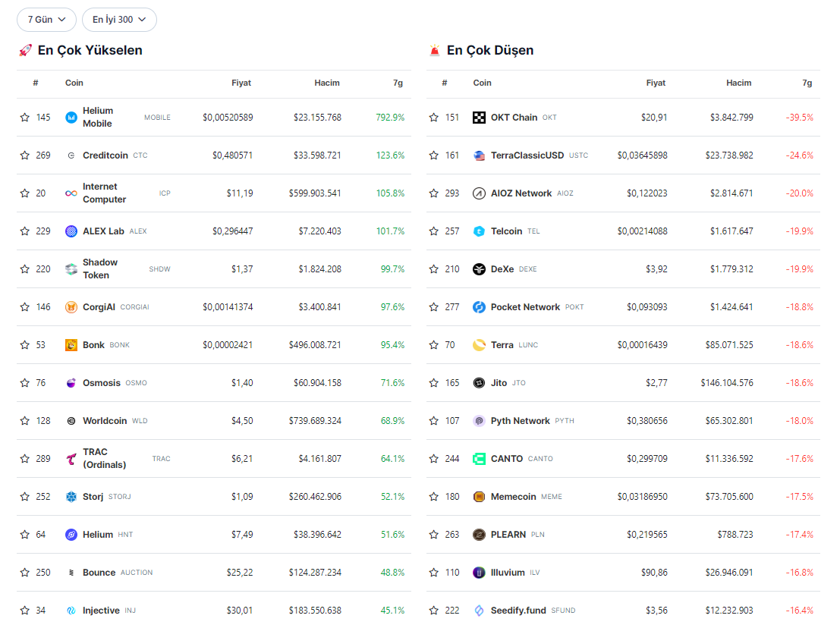This screenshot has height=628, width=840.
Task: Click the Bonk coin icon
Action: coord(71,345)
